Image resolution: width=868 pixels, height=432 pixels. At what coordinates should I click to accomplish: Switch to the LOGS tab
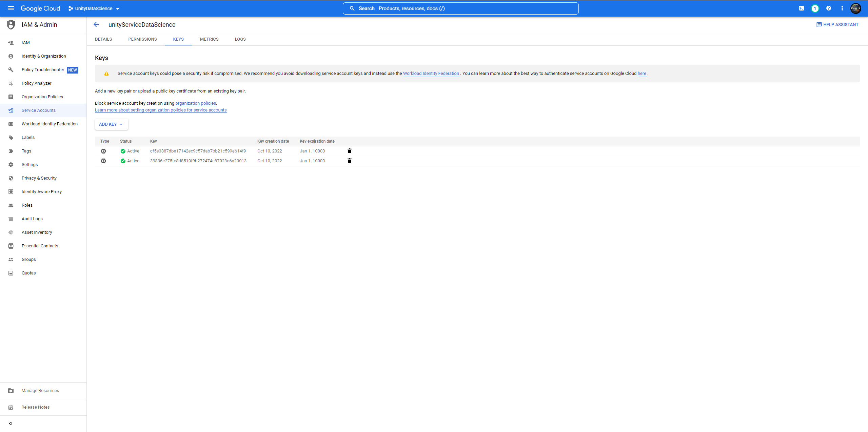[x=240, y=39]
